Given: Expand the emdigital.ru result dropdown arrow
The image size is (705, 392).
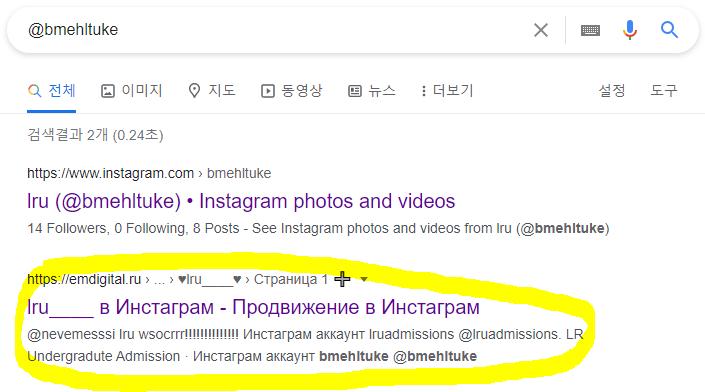Looking at the screenshot, I should click(364, 279).
